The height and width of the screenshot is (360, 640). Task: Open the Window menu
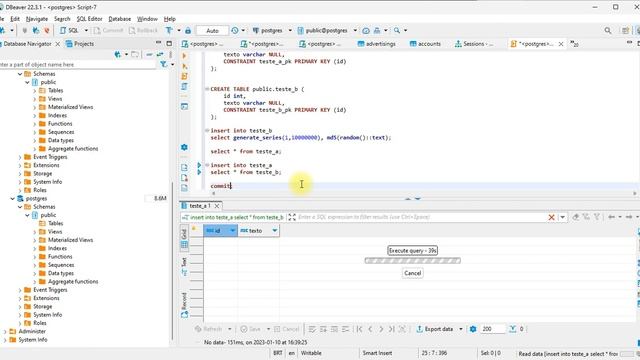point(147,19)
